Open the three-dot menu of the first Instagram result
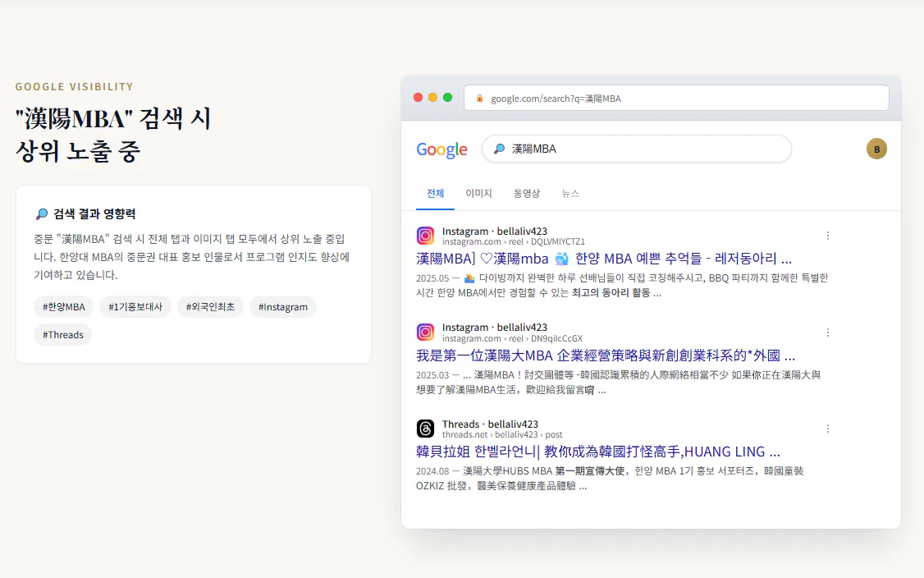 pos(827,236)
